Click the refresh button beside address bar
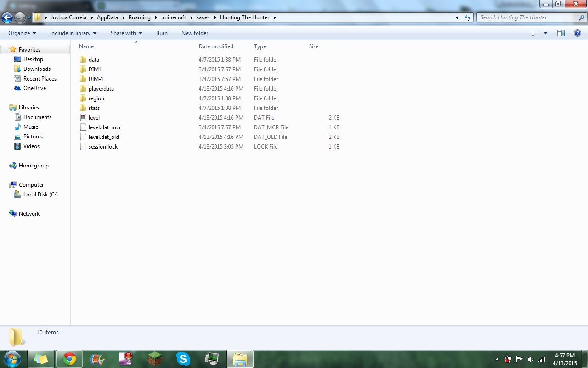Image resolution: width=588 pixels, height=368 pixels. click(x=468, y=17)
